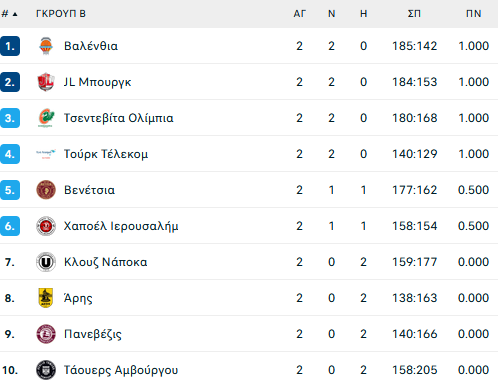Viewport: 498px width, 385px height.
Task: Click the Πανεβέζις club logo
Action: point(46,334)
